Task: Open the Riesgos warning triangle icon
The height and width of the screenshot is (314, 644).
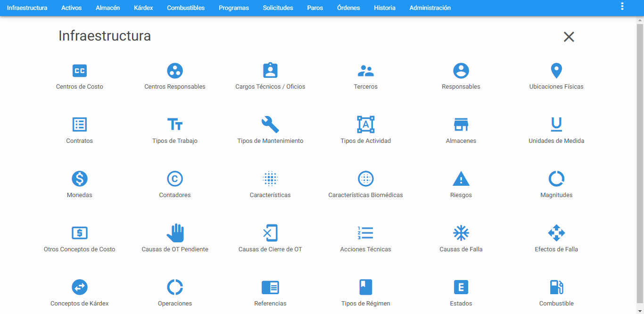Action: click(461, 179)
